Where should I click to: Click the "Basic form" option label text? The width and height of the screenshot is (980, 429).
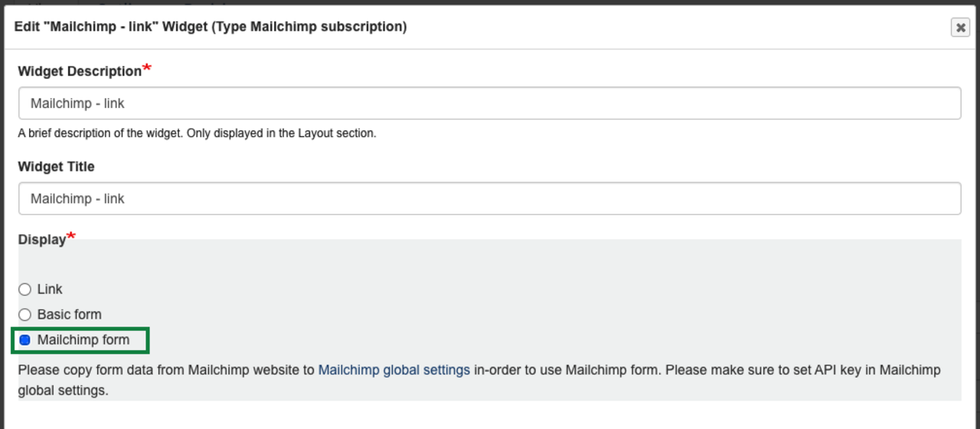69,315
